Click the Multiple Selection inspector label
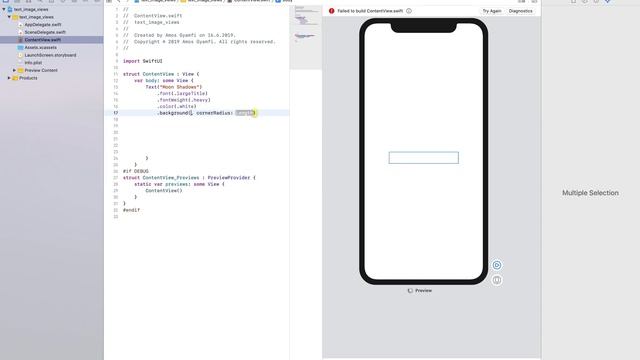 (590, 193)
